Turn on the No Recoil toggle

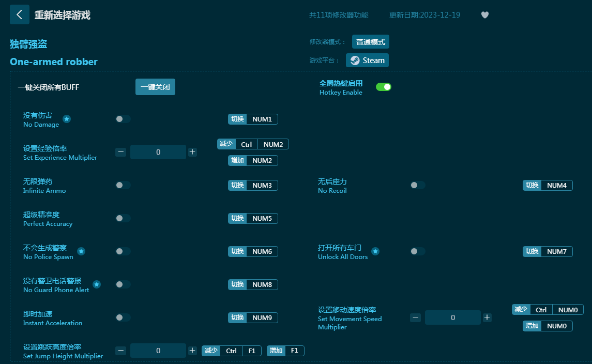[418, 185]
